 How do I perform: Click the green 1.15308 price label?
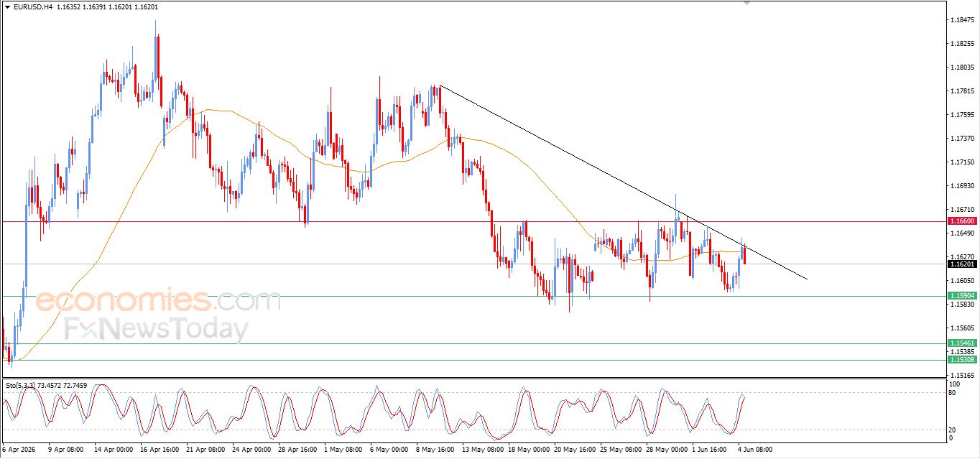961,359
